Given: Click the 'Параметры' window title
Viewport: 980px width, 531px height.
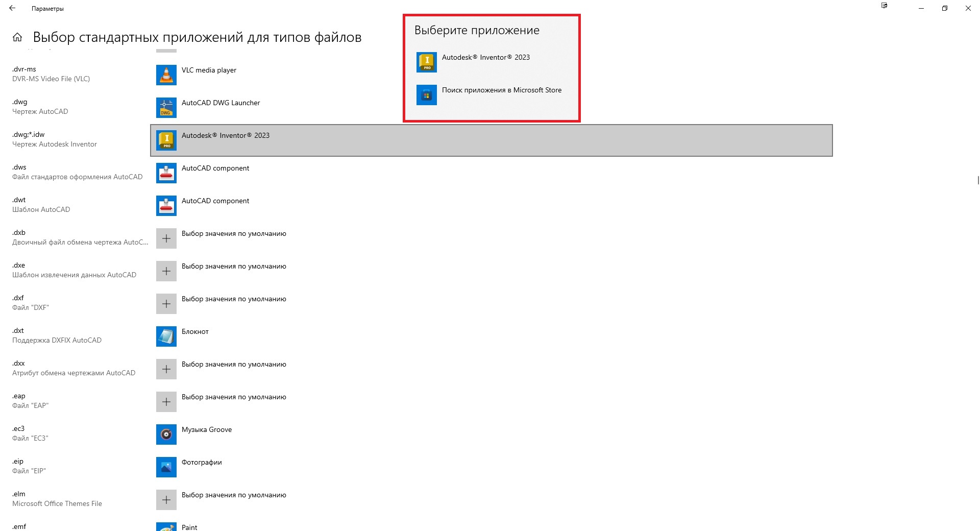Looking at the screenshot, I should pyautogui.click(x=47, y=9).
